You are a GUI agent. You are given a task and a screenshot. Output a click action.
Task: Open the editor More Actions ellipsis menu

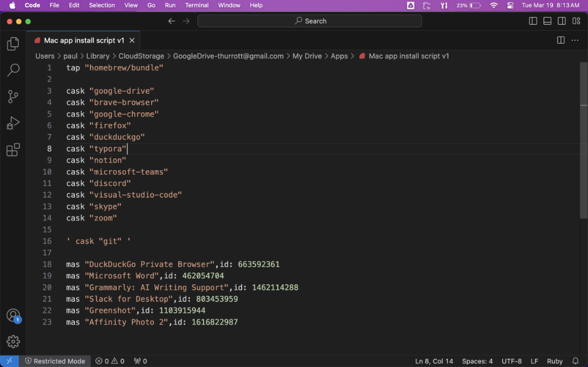[x=575, y=40]
